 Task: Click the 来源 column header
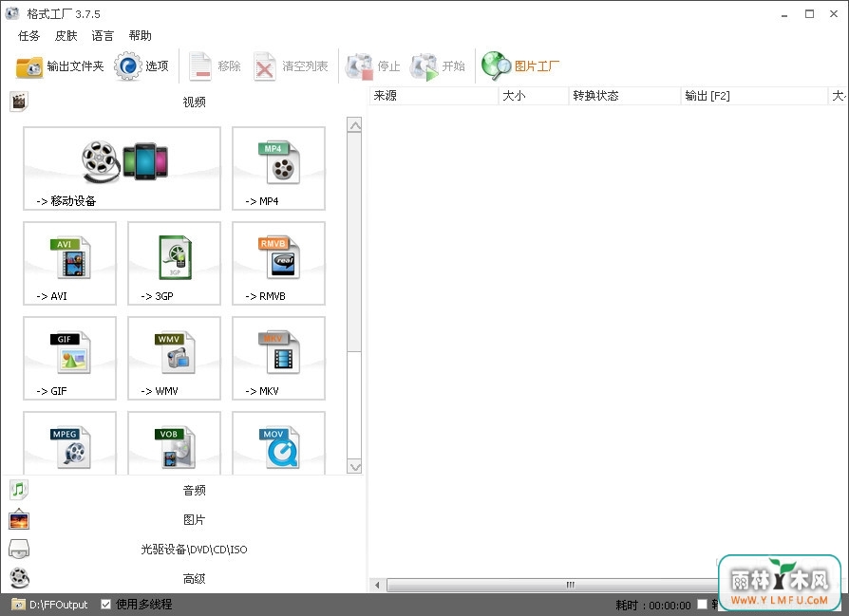coord(433,96)
